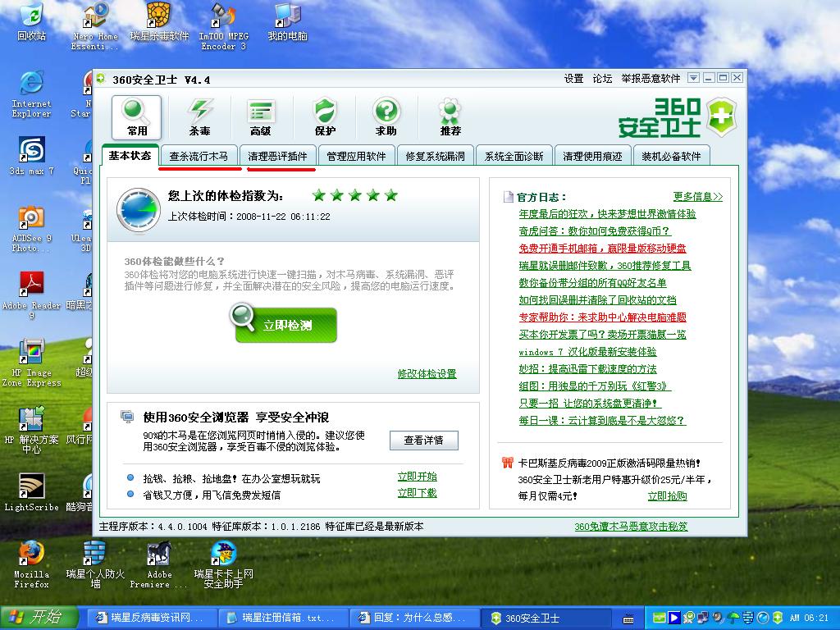
Task: Open the 教你备份带分组的所有QQ好友名单 link
Action: click(x=592, y=282)
